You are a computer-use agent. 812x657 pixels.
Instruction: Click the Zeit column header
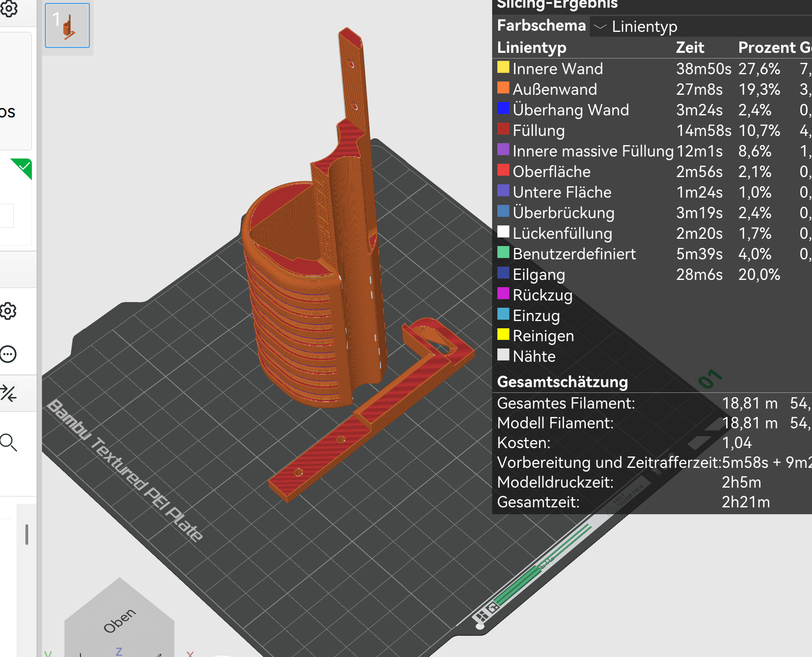[x=690, y=48]
